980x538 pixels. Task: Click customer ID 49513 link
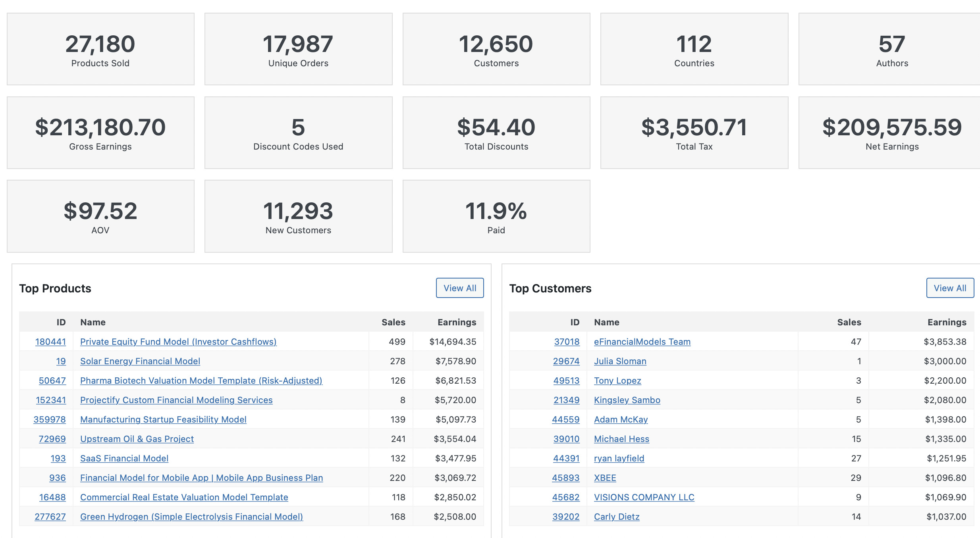pos(566,380)
